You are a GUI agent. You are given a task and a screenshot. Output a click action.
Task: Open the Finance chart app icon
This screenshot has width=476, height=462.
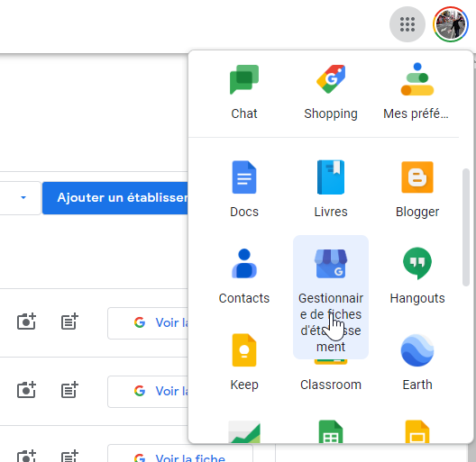click(244, 431)
